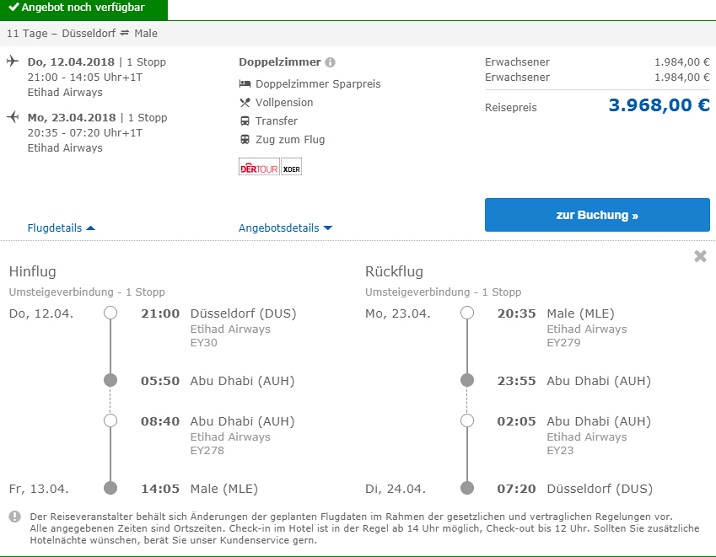The height and width of the screenshot is (557, 716).
Task: Expand the Angebotsdetails section
Action: (x=285, y=228)
